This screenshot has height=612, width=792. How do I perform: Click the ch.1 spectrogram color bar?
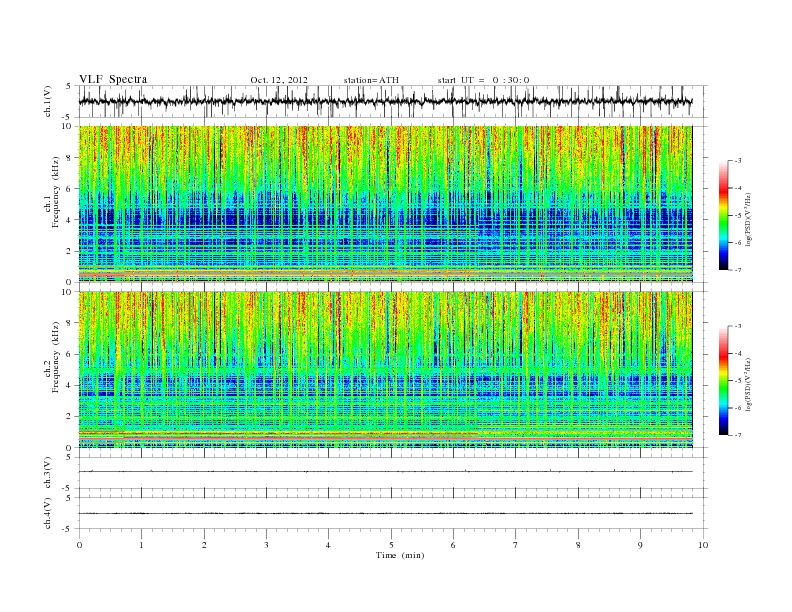pos(723,215)
